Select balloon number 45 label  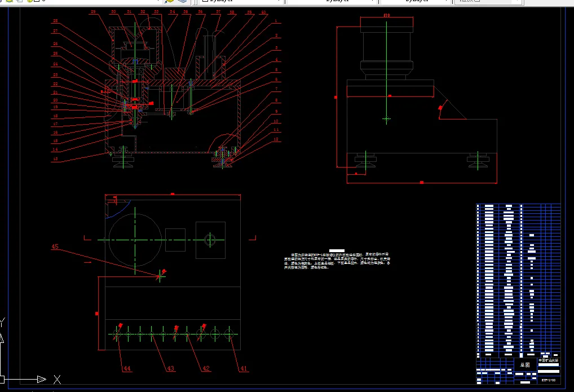click(55, 246)
